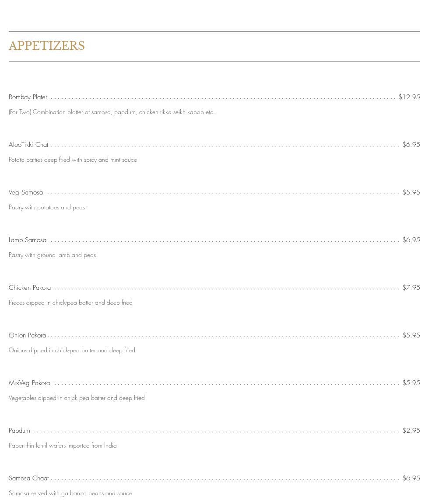The width and height of the screenshot is (428, 504).
Task: Click the price beside Samosa Chaat
Action: (x=411, y=478)
